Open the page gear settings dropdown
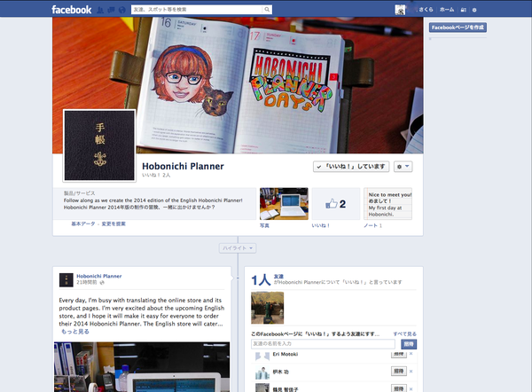Screen dimensions: 532x392 pos(403,167)
